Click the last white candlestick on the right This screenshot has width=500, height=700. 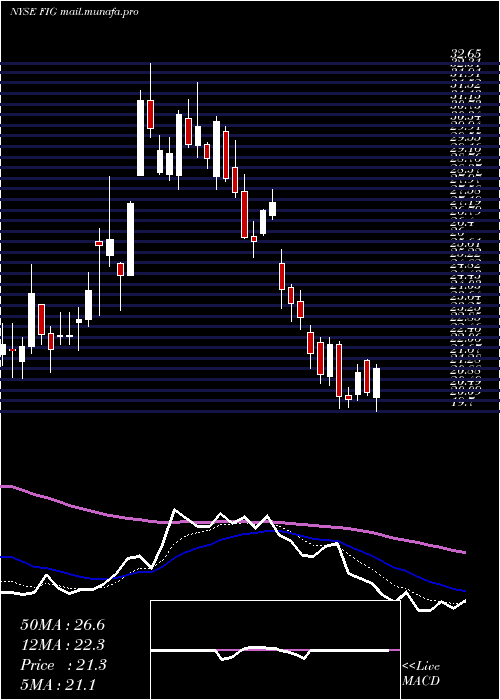pyautogui.click(x=376, y=383)
